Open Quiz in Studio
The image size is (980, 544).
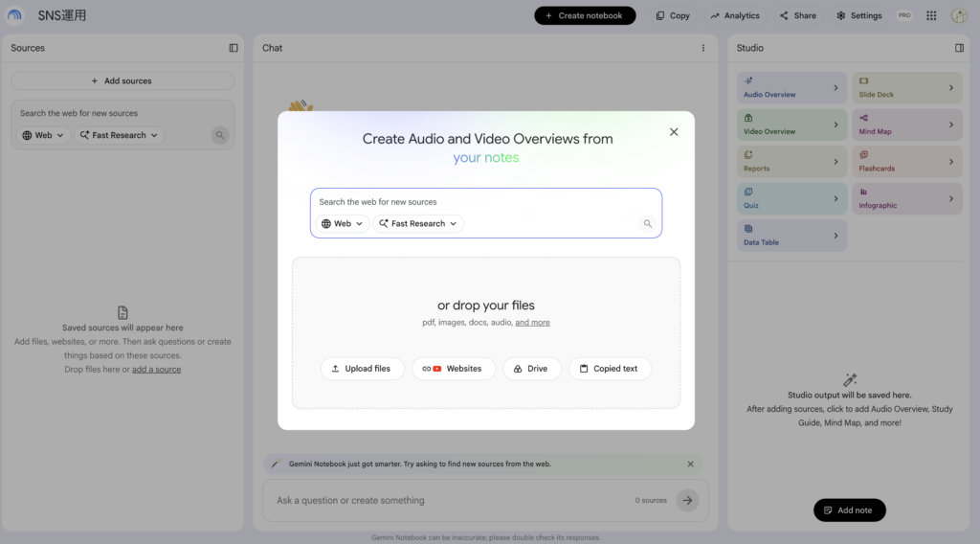coord(791,198)
